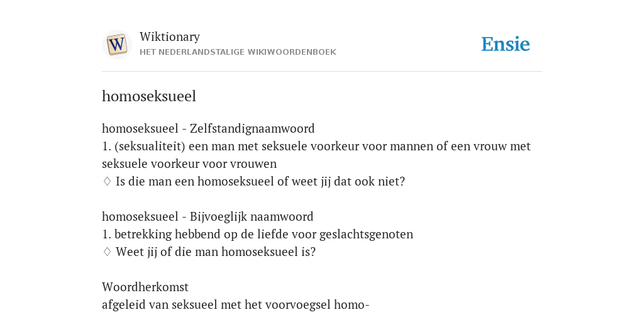
Task: Click the homoseksueel heading
Action: click(x=149, y=96)
